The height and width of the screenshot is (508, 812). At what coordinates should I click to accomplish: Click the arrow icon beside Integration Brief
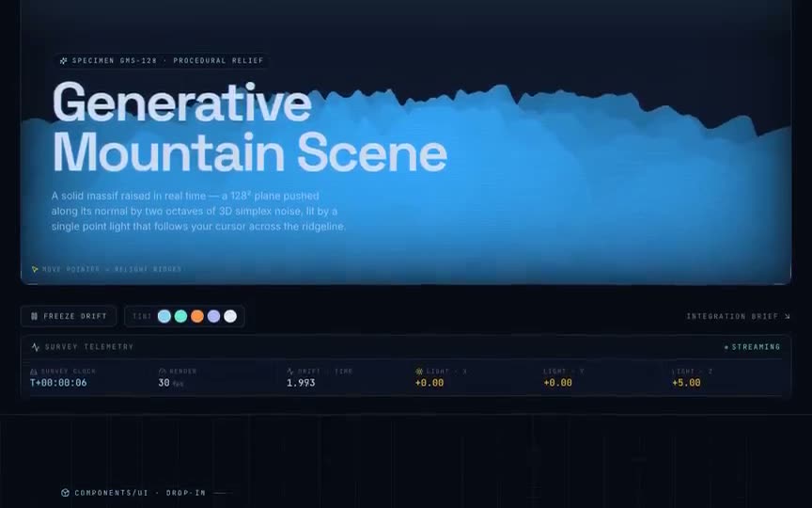(788, 316)
